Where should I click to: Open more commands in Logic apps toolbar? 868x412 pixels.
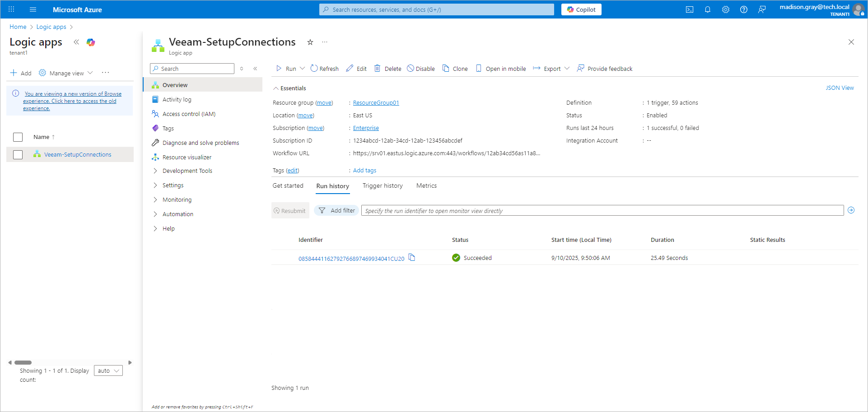point(106,73)
